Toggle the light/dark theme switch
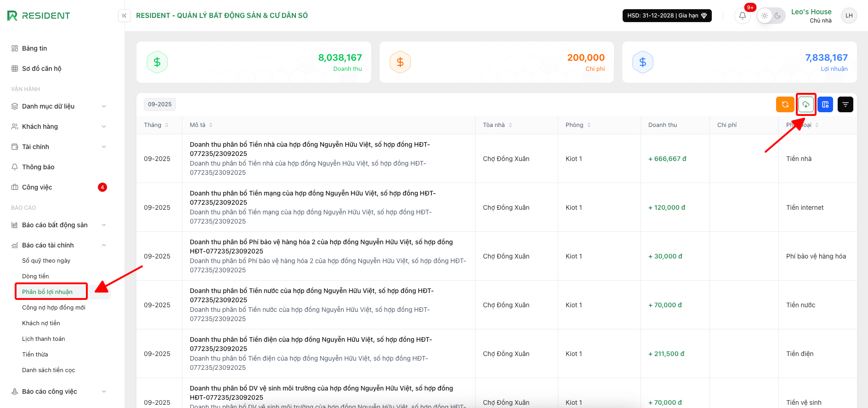Screen dimensions: 868x408 pyautogui.click(x=771, y=16)
